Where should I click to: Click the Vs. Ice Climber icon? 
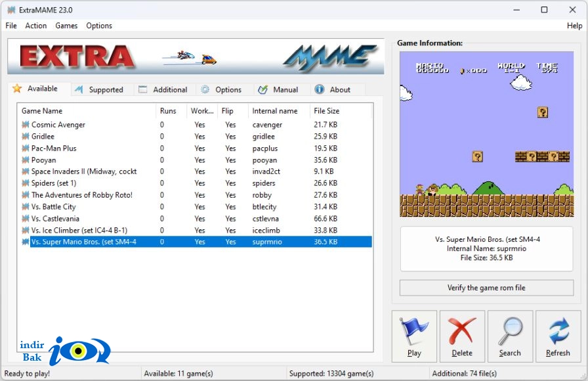[26, 230]
